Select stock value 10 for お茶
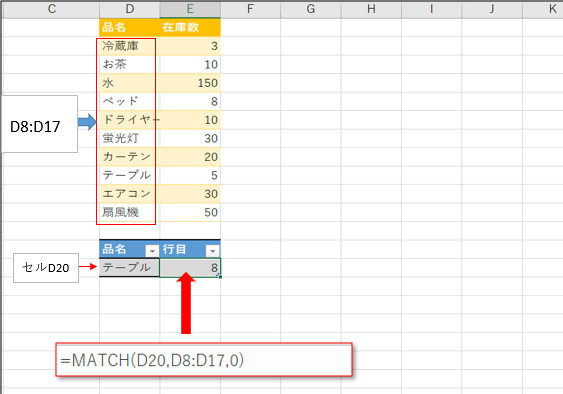 pyautogui.click(x=190, y=64)
